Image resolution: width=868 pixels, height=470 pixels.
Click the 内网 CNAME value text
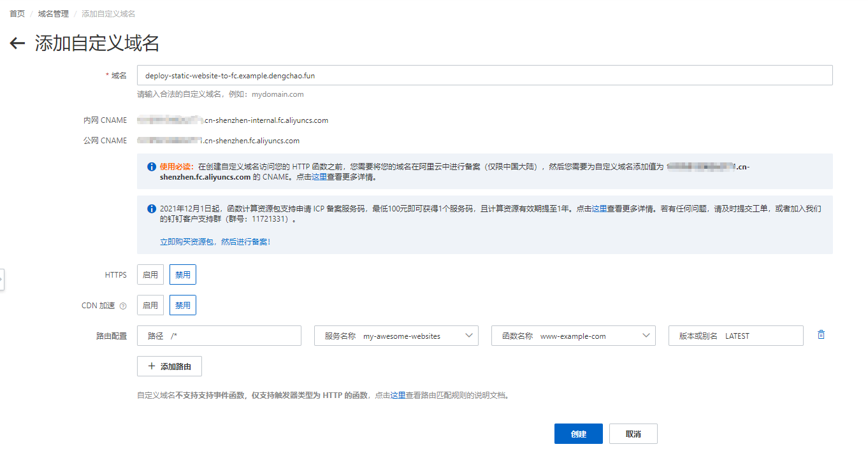tap(233, 120)
